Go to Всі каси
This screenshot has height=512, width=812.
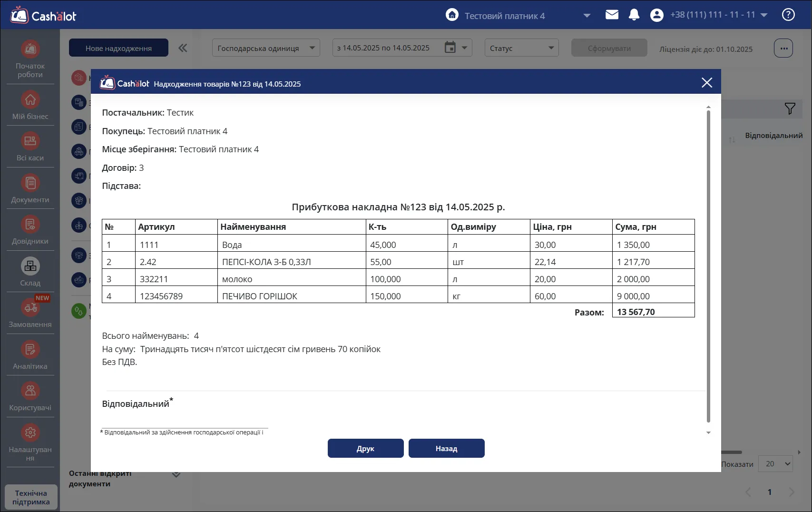pos(30,147)
